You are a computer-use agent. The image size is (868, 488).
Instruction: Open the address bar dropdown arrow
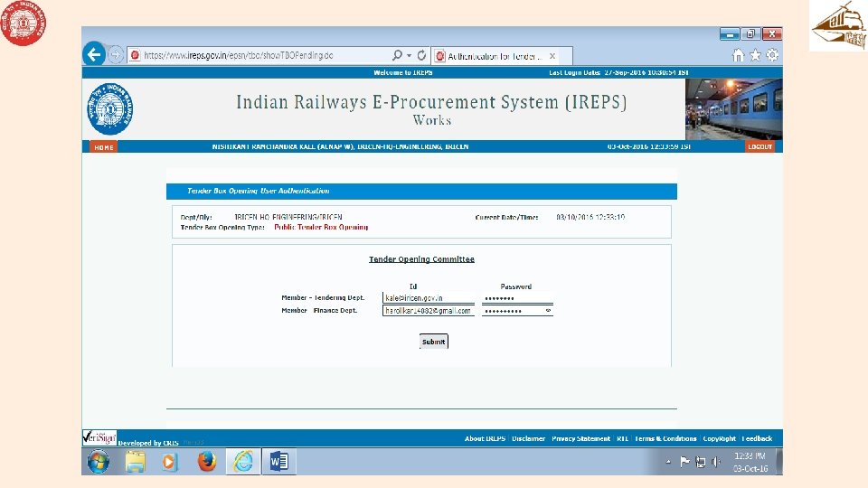[x=409, y=55]
